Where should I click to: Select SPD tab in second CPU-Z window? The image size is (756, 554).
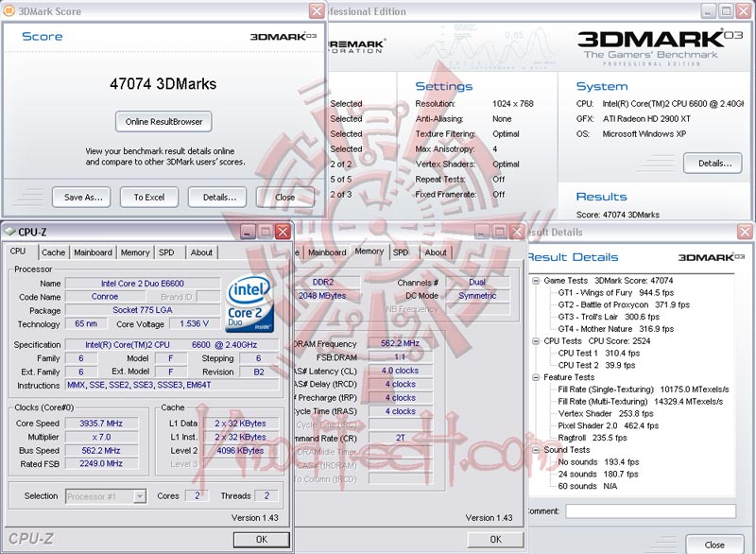pyautogui.click(x=400, y=252)
